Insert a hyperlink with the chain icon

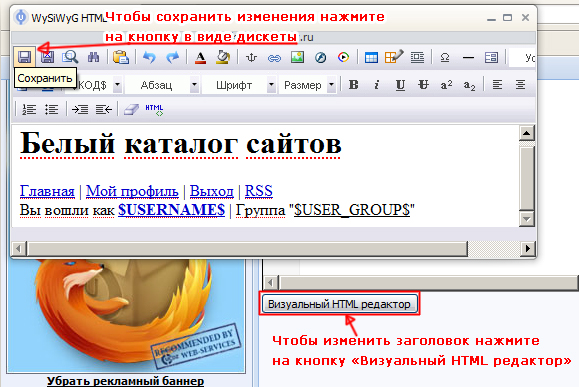pyautogui.click(x=274, y=58)
